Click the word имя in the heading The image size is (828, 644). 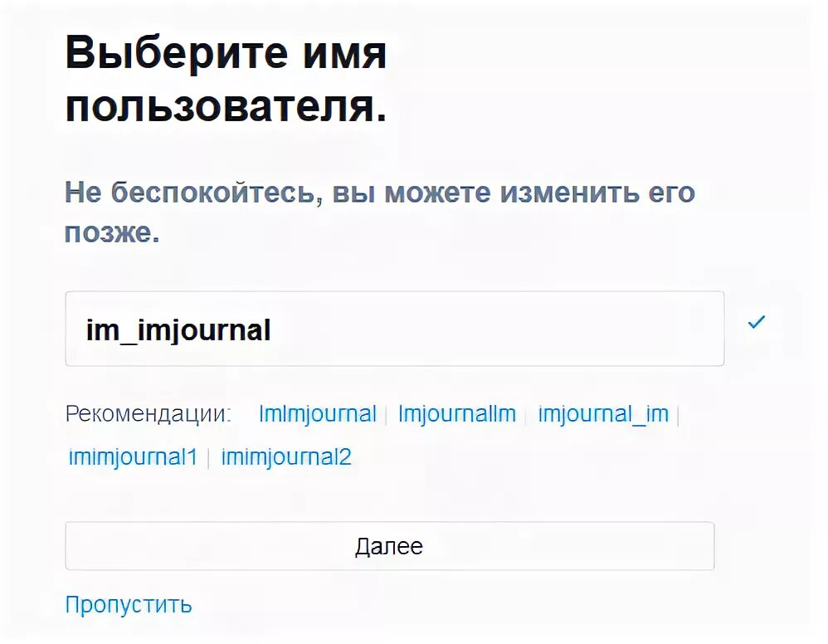345,55
